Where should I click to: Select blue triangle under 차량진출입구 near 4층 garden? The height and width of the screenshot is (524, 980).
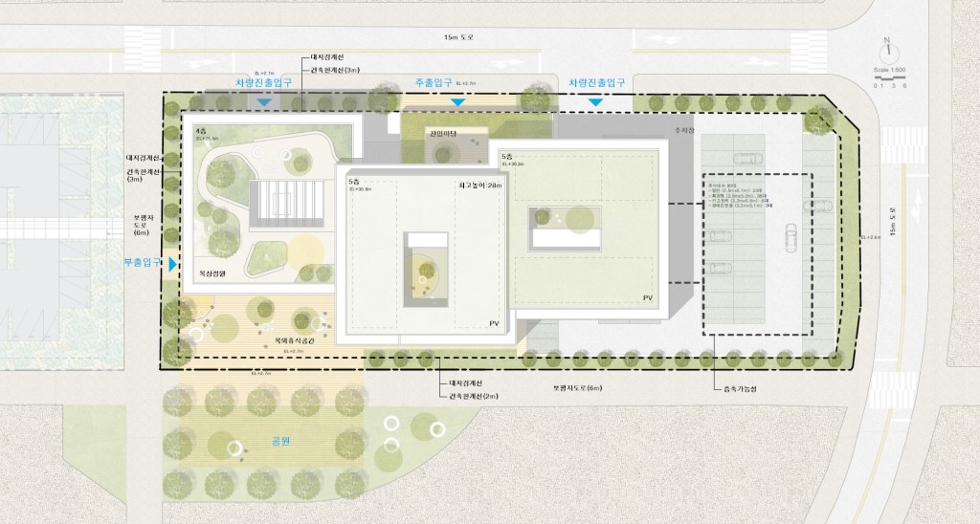[x=264, y=101]
